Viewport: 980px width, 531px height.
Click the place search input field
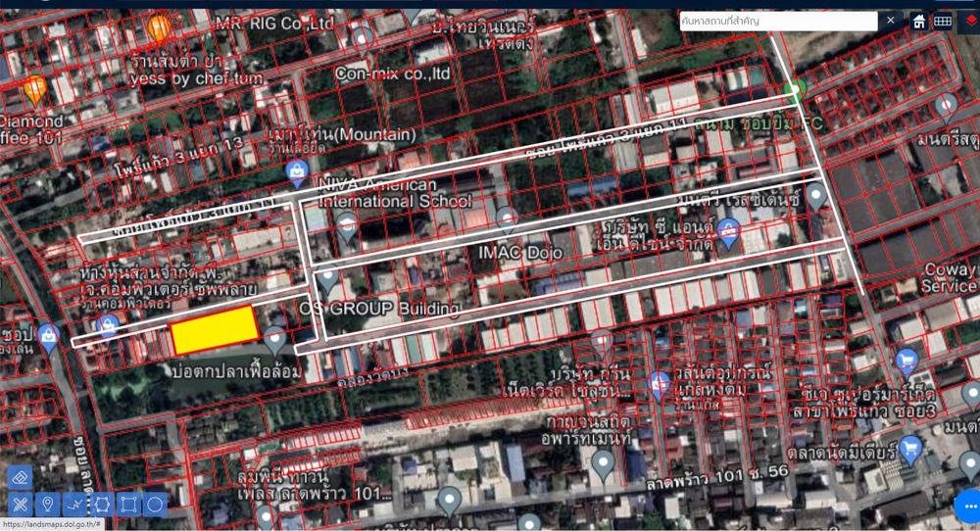779,21
